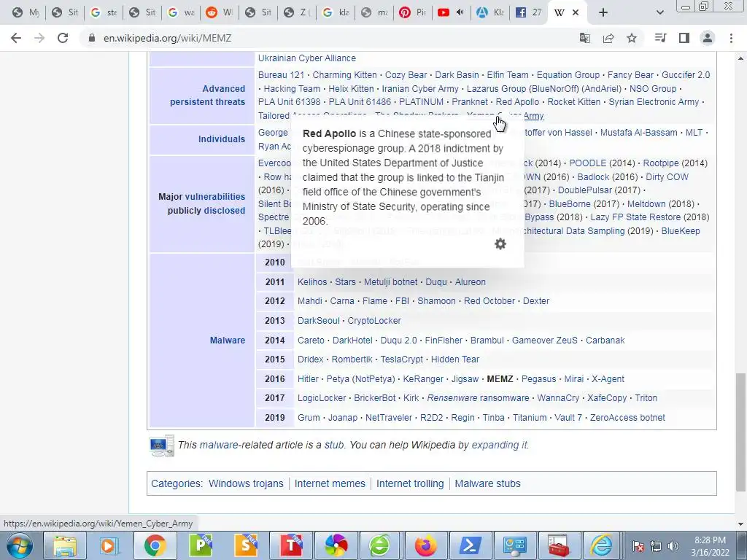Open the ZeroAccess botnet link
This screenshot has height=560, width=747.
[627, 418]
